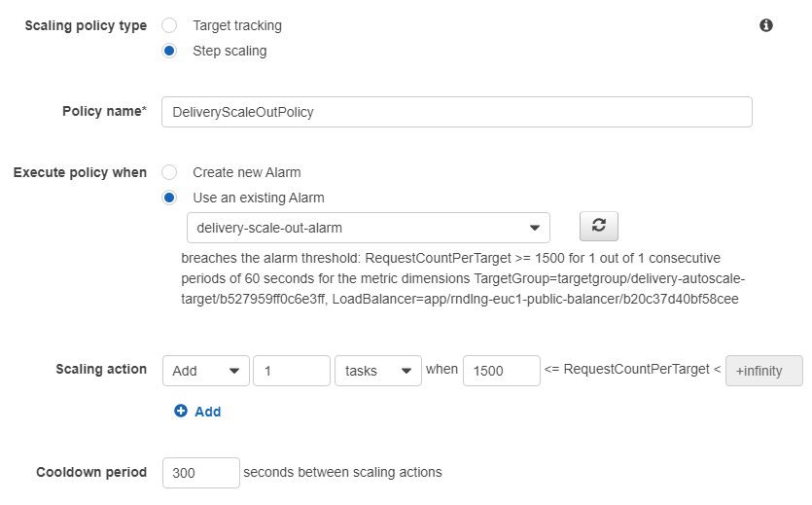Click the +infinity upper bound field

click(x=763, y=371)
